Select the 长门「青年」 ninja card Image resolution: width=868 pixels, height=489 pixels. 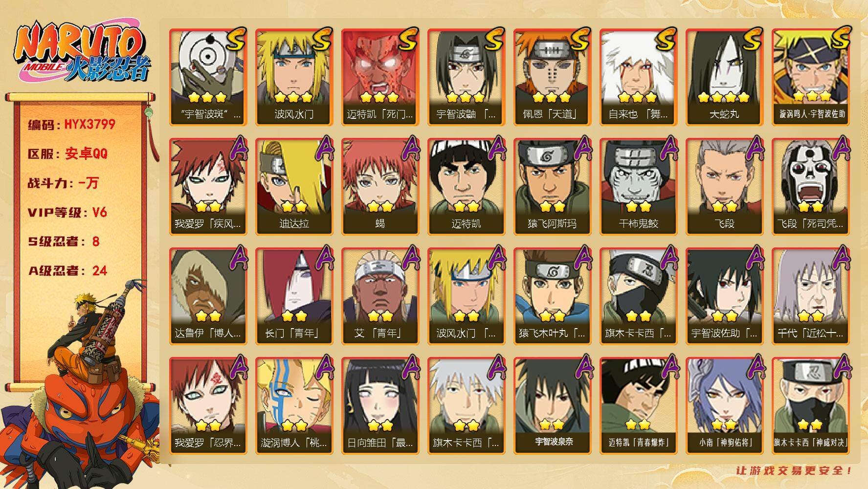click(x=294, y=296)
